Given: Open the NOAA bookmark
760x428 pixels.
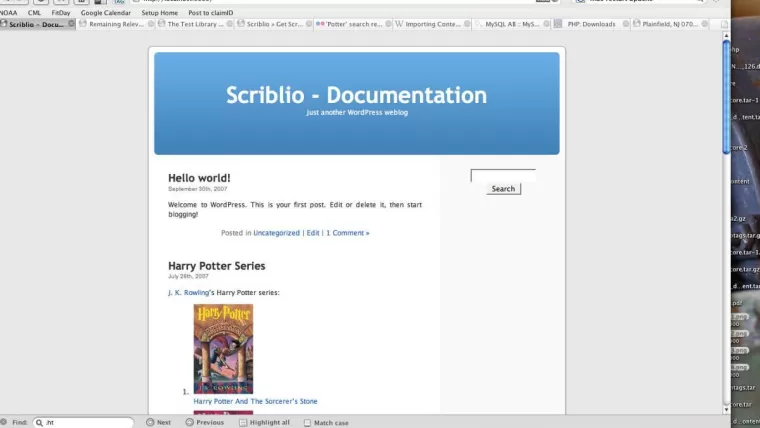Looking at the screenshot, I should tap(9, 13).
